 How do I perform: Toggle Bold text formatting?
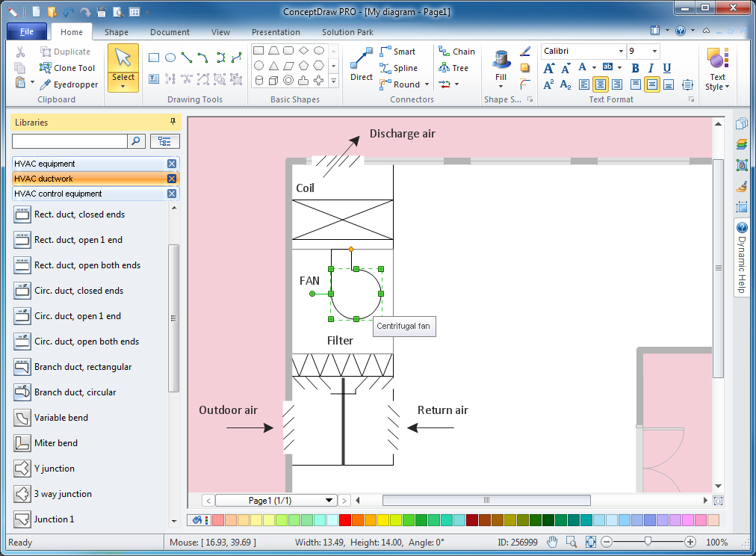pyautogui.click(x=635, y=68)
